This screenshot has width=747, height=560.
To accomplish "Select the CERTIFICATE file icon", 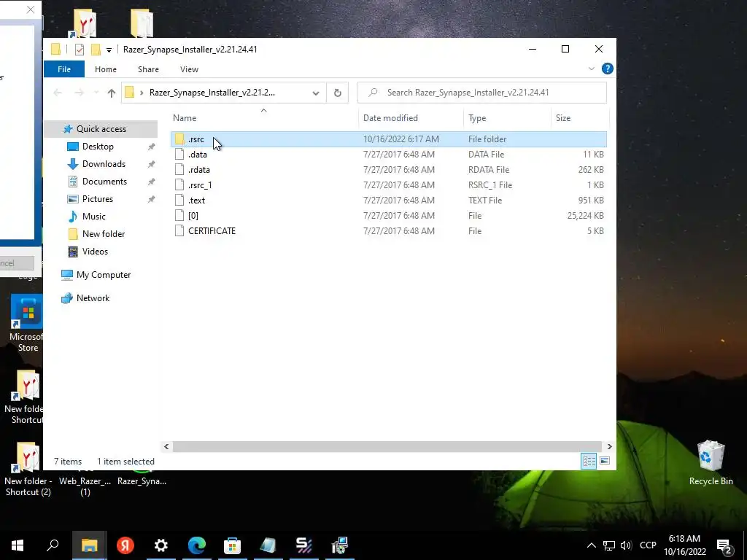I will 179,230.
